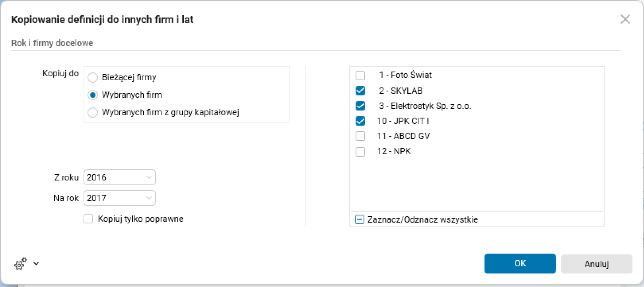Close the copy definitions dialog
The height and width of the screenshot is (287, 644).
625,19
